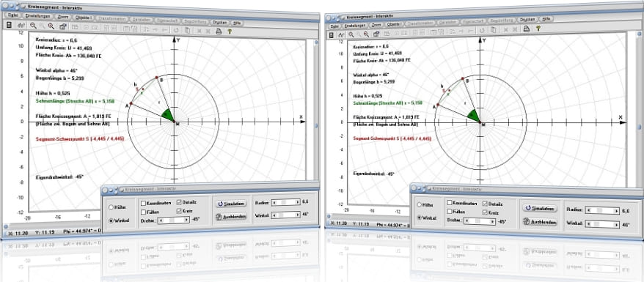The image size is (644, 282).
Task: Click Winkel slider right arrow, right panel
Action: 616,225
